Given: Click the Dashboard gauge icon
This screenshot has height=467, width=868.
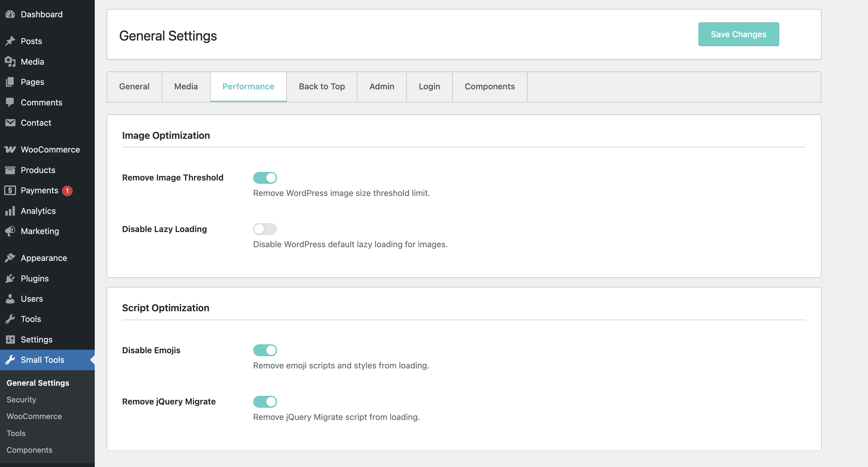Looking at the screenshot, I should click(10, 14).
